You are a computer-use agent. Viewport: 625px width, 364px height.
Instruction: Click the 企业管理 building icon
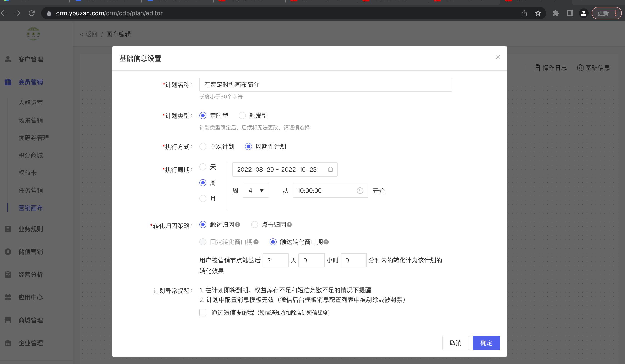click(x=8, y=343)
